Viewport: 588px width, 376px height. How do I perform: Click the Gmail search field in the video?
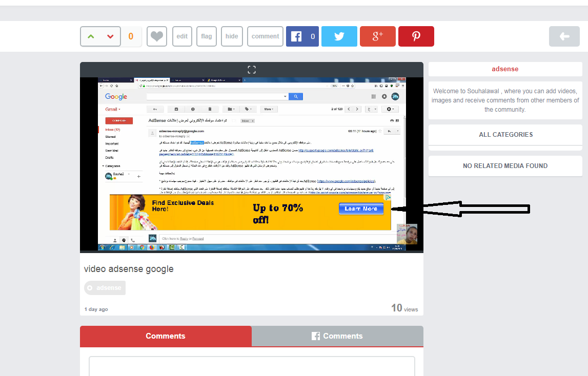[217, 97]
